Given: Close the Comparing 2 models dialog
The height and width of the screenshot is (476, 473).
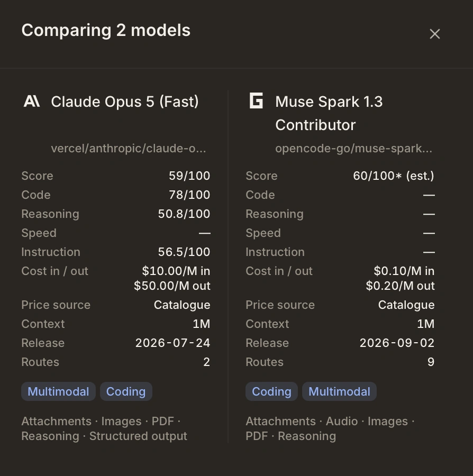Looking at the screenshot, I should coord(435,34).
